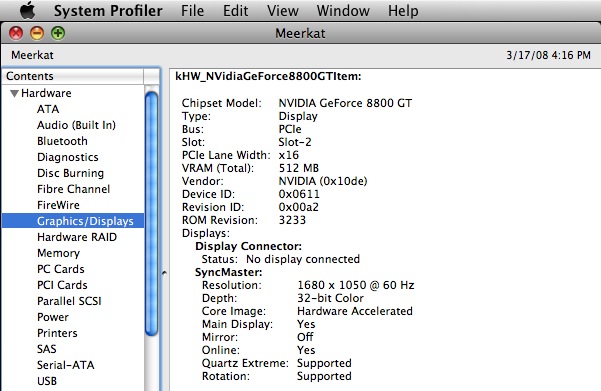Open the View menu
Screen dimensions: 601x391
click(x=282, y=11)
